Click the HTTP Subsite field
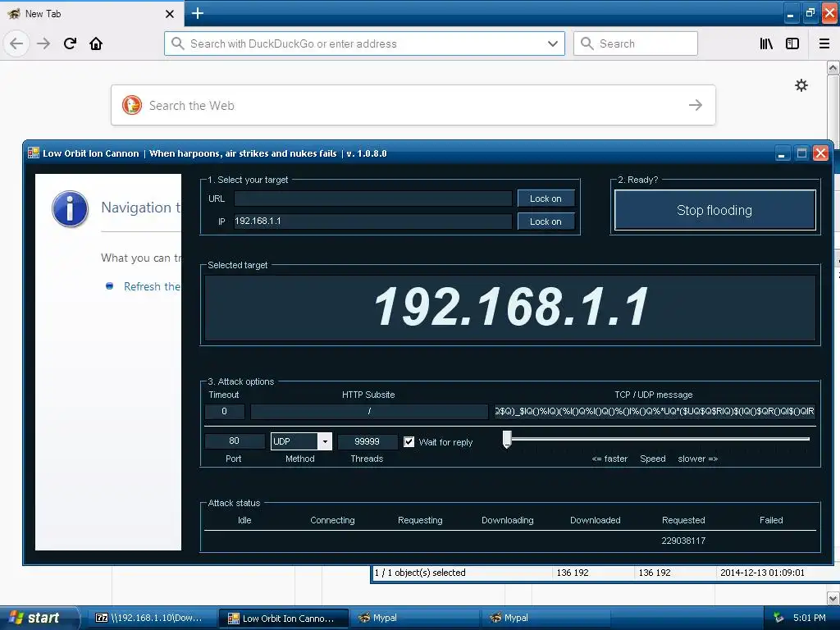The width and height of the screenshot is (840, 630). coord(369,412)
